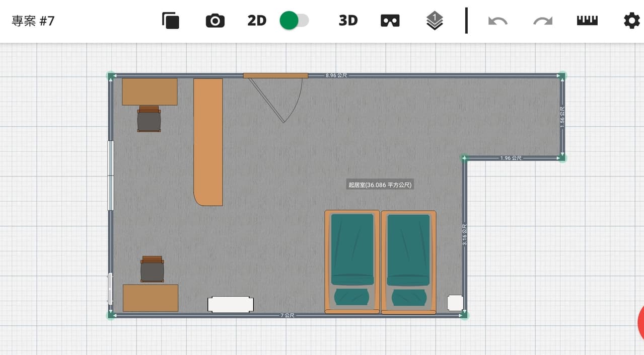Image resolution: width=644 pixels, height=355 pixels.
Task: Open the VR headset view mode
Action: tap(390, 21)
